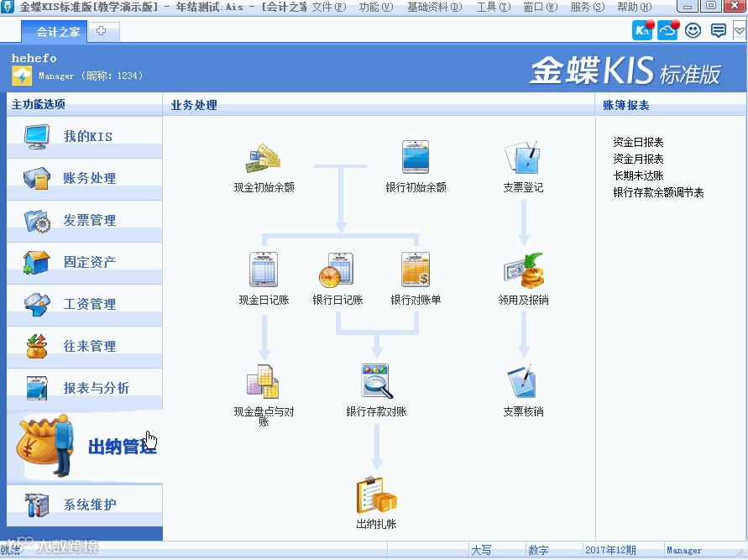Open the 出纳扎帐 clipboard icon
Screen dimensions: 748x560
coord(376,495)
